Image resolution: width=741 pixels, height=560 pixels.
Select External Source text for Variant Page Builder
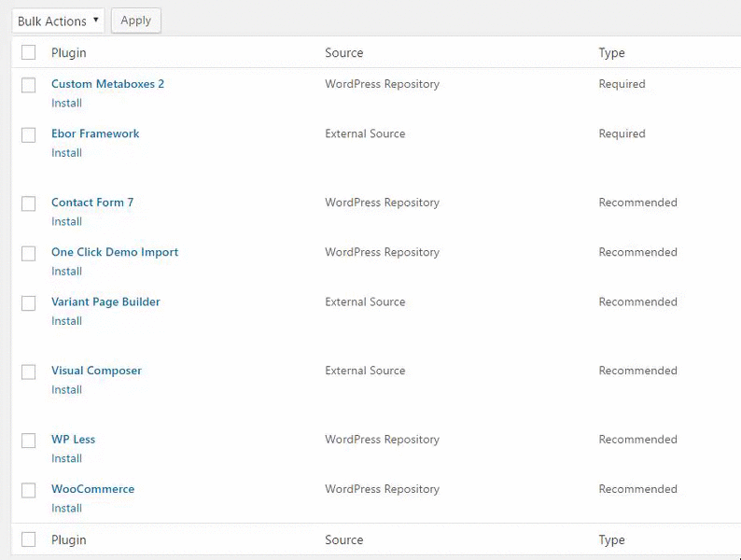(365, 302)
